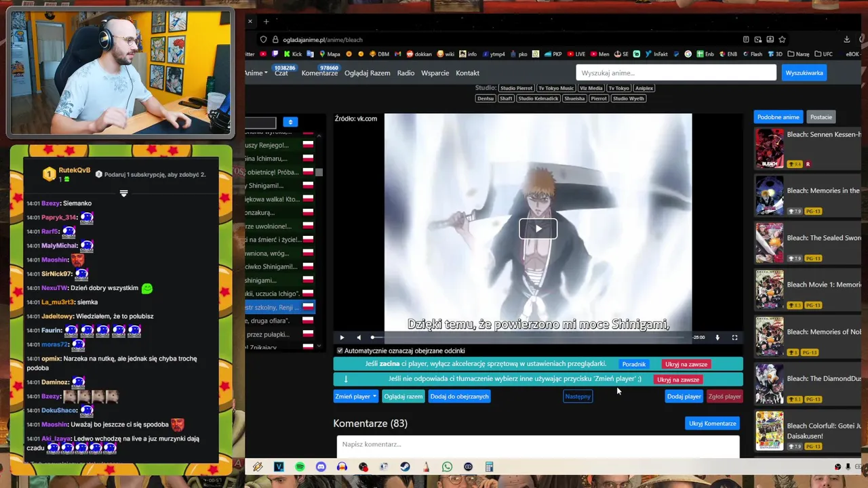Click the bookmark star icon in address bar
The image size is (868, 488).
[782, 39]
